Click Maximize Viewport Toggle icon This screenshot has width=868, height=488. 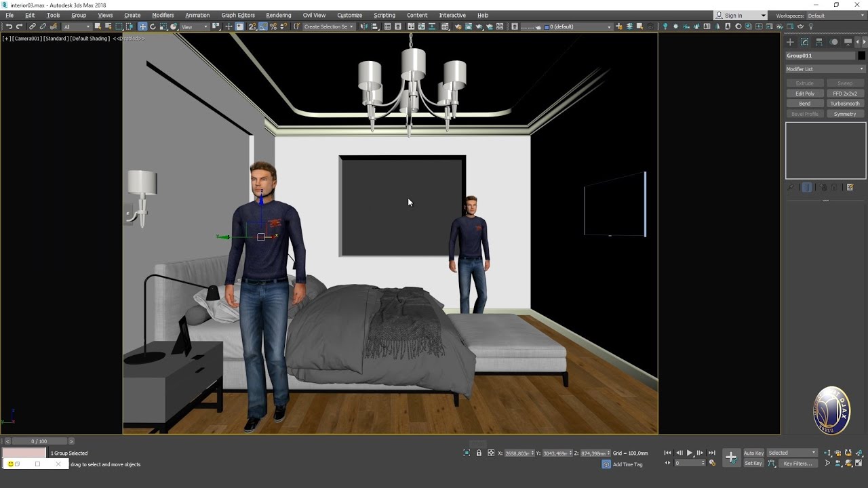pos(859,464)
